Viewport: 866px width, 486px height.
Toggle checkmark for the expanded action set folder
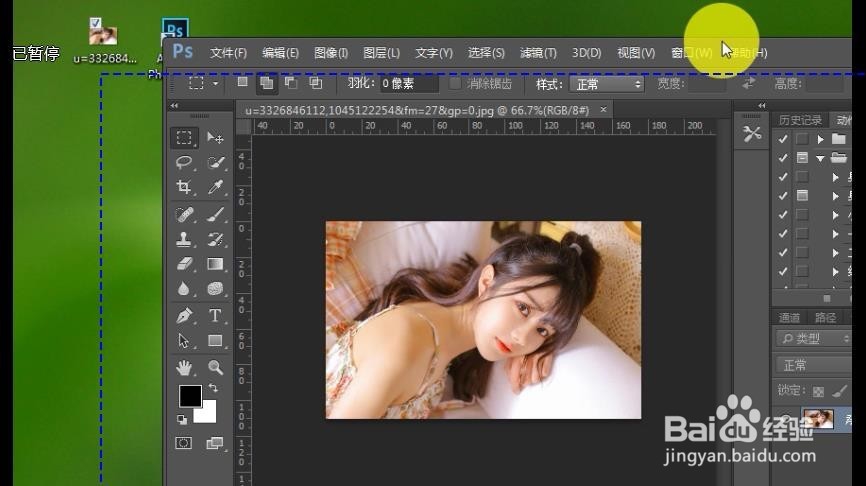[x=783, y=158]
